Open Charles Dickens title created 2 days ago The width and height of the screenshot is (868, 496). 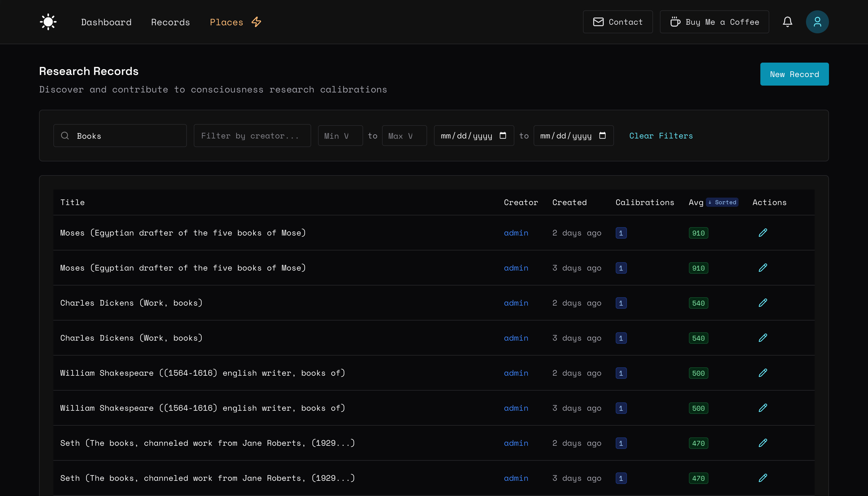(131, 303)
